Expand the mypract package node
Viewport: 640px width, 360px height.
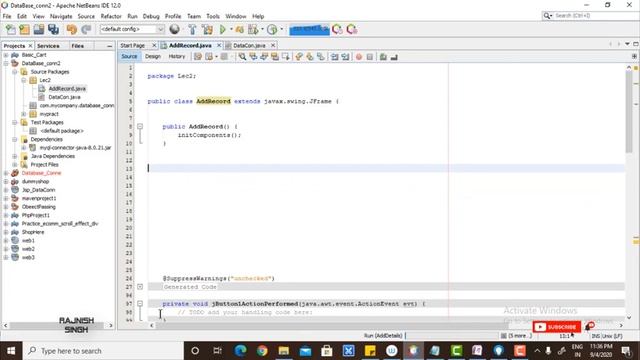pos(24,114)
